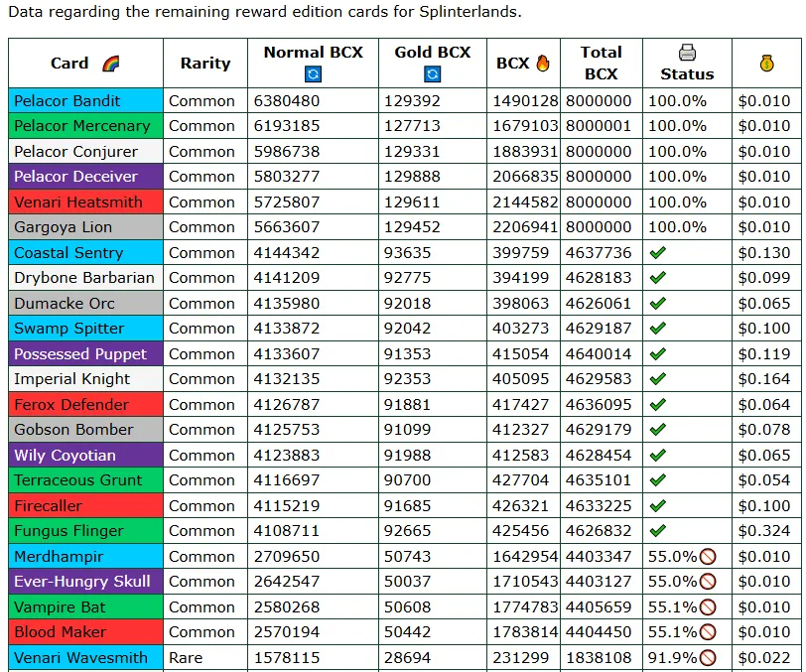This screenshot has width=806, height=672.
Task: Select the Ferox Defender card name
Action: coord(70,405)
